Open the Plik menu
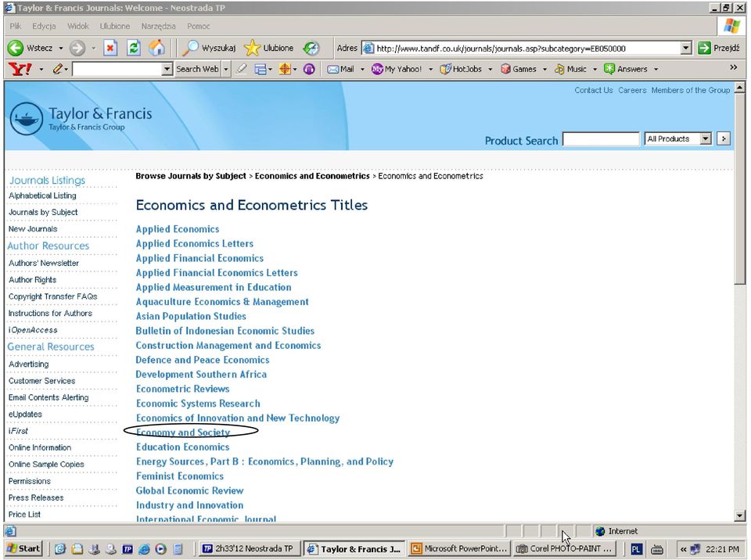Screen dimensions: 751x560 pyautogui.click(x=15, y=27)
